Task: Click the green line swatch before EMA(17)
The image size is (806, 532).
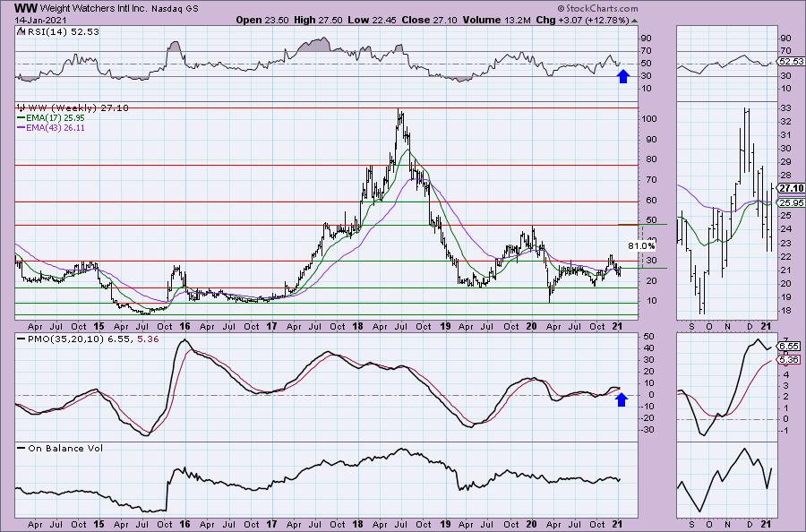Action: [x=21, y=117]
